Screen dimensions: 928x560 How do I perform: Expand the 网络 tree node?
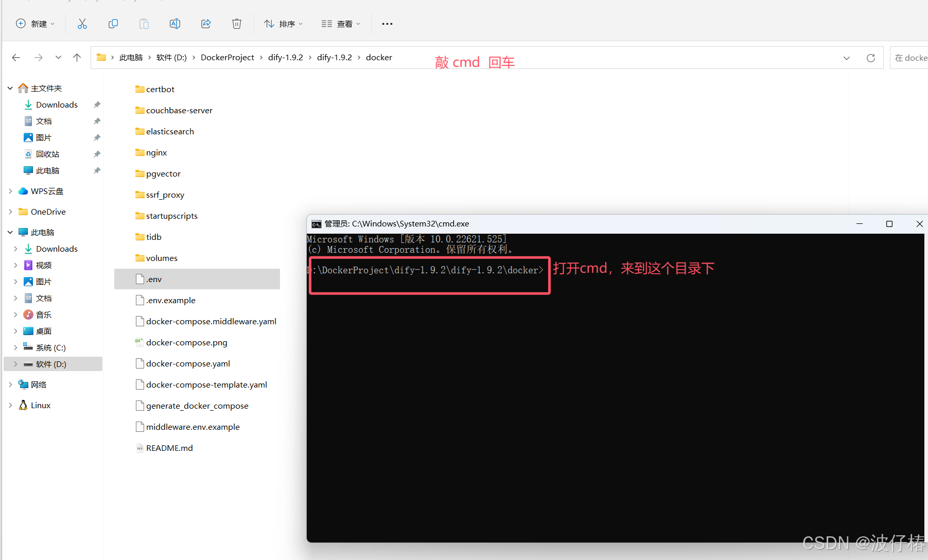[10, 384]
